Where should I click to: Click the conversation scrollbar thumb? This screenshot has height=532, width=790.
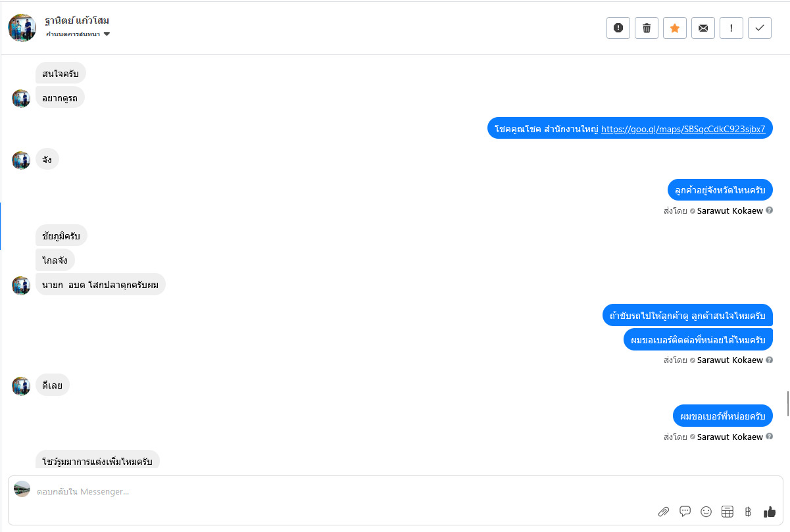tap(787, 400)
